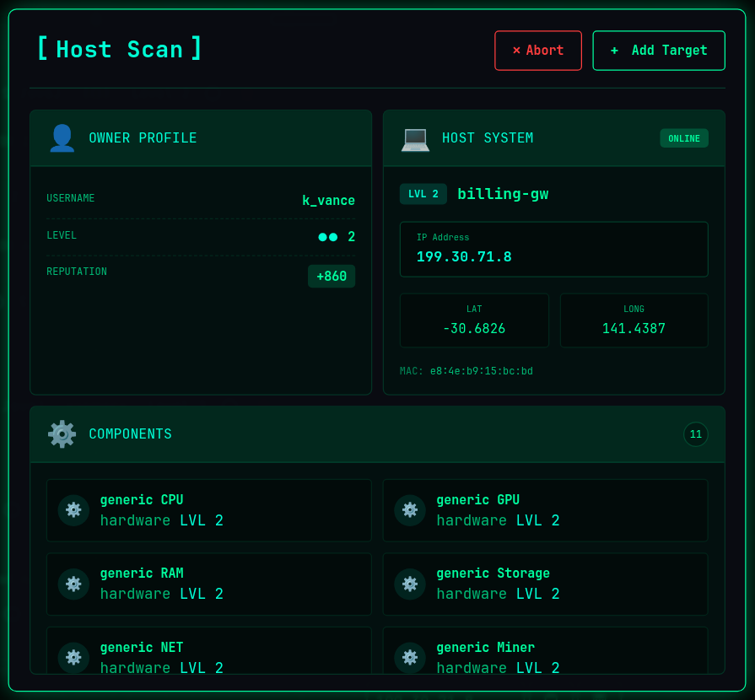Click the generic GPU gear icon
The image size is (755, 700).
(x=410, y=510)
